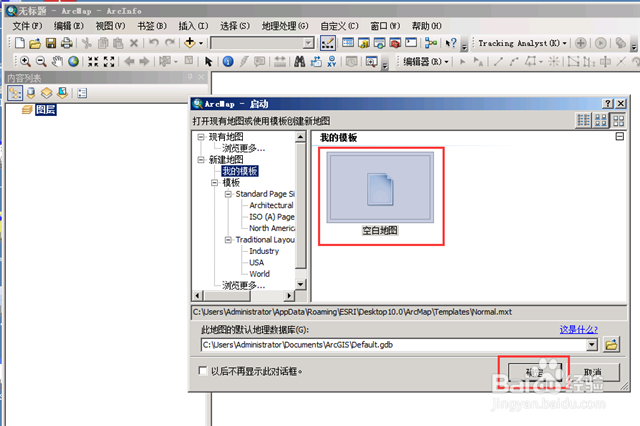Click the Print icon in the toolbar

point(66,43)
